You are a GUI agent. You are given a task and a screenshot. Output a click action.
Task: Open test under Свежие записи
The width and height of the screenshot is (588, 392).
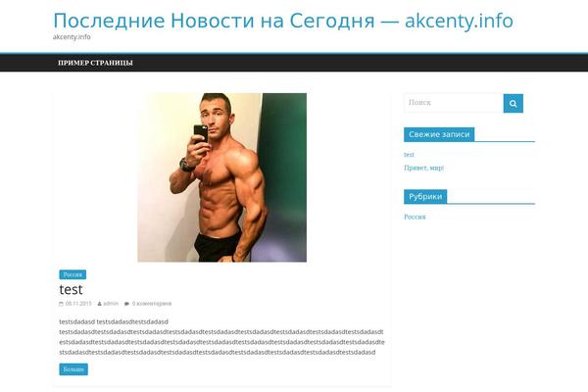(x=409, y=155)
